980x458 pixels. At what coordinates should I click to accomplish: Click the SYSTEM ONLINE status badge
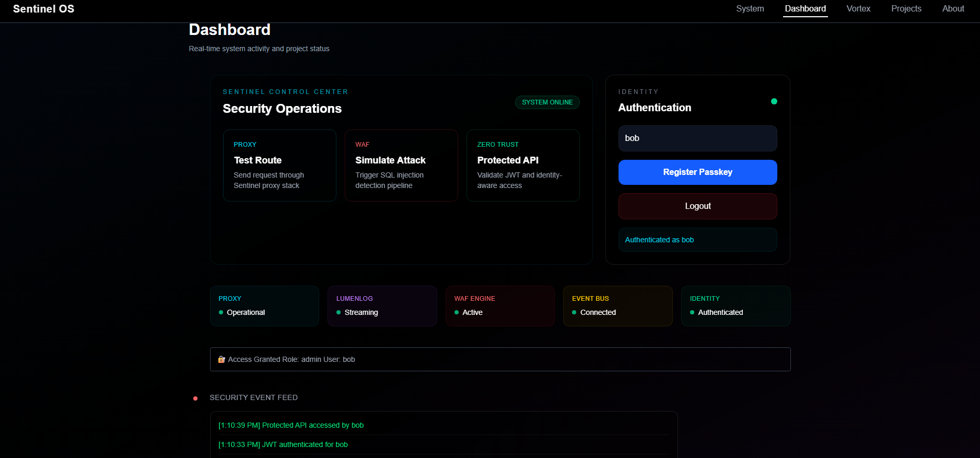[x=547, y=102]
